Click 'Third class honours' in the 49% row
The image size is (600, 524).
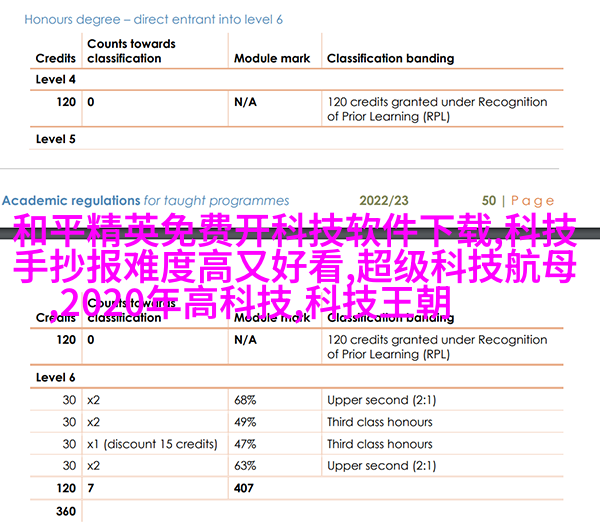(380, 422)
